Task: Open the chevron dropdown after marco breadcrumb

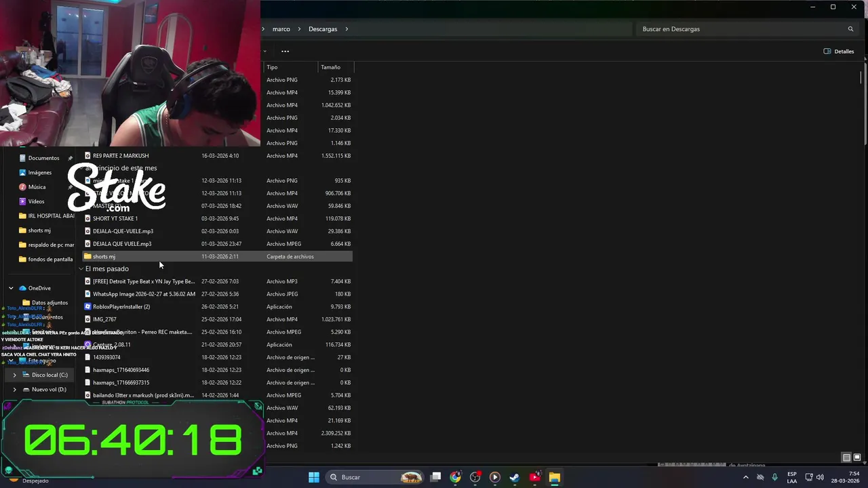Action: tap(298, 29)
